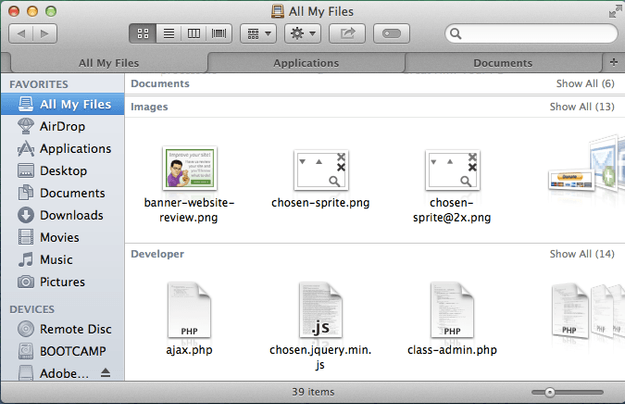Show all 13 Images
This screenshot has height=404, width=625.
pos(582,107)
